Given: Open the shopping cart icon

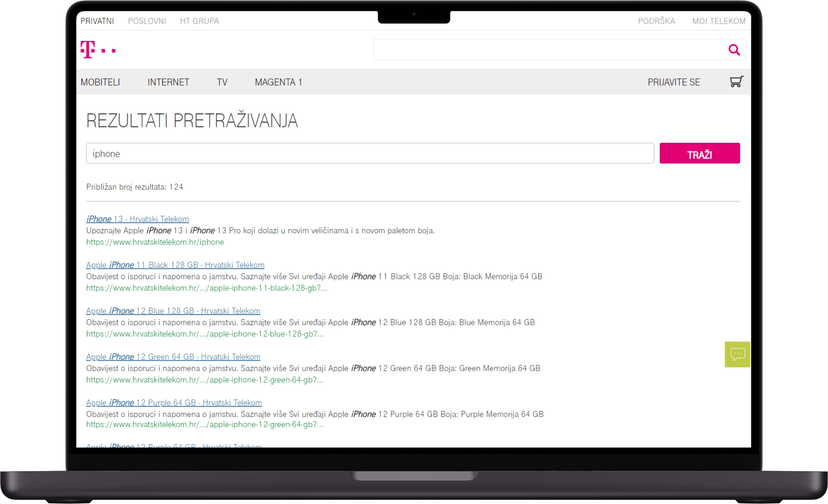Looking at the screenshot, I should pos(736,82).
